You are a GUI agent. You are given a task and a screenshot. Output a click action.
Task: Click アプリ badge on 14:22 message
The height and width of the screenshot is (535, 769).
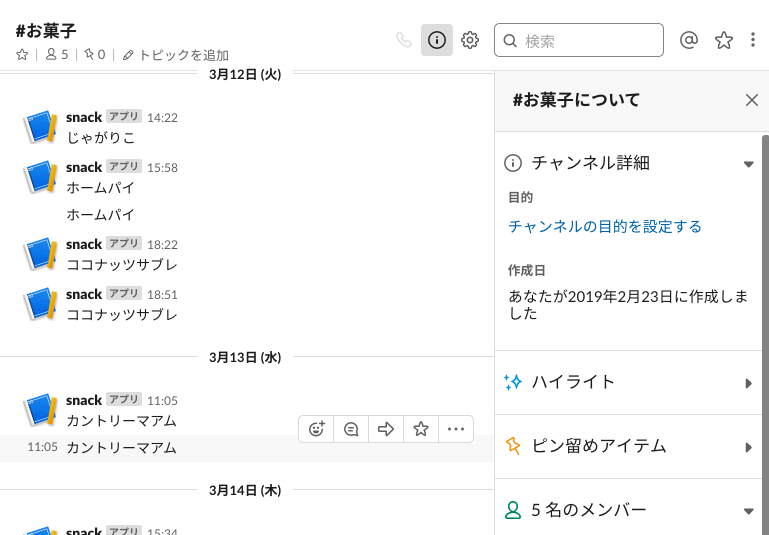tap(124, 117)
